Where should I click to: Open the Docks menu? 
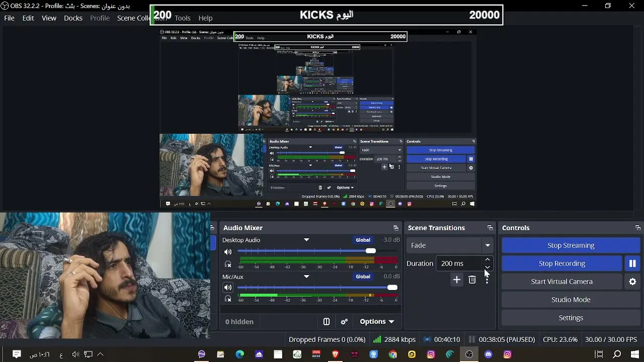point(73,18)
